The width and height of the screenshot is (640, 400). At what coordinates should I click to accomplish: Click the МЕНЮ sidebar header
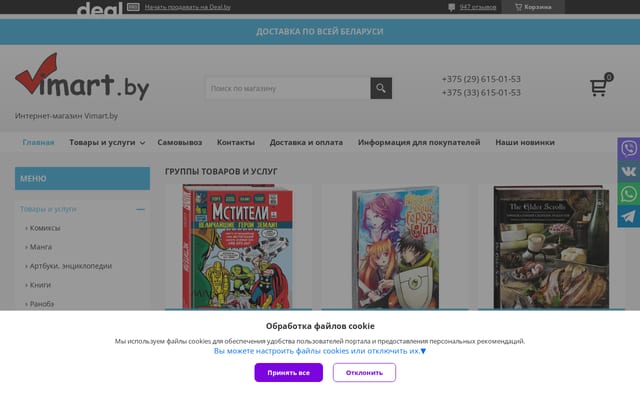(82, 178)
